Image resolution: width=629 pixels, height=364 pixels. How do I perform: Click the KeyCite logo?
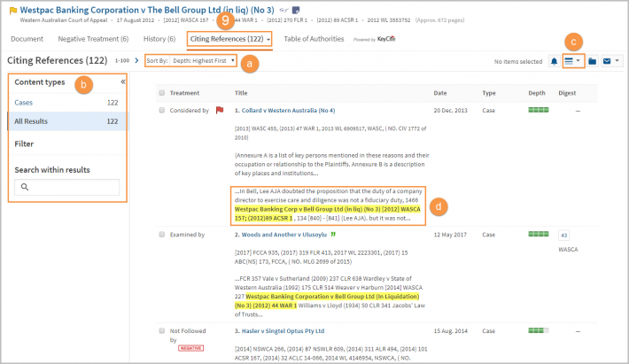click(x=386, y=39)
